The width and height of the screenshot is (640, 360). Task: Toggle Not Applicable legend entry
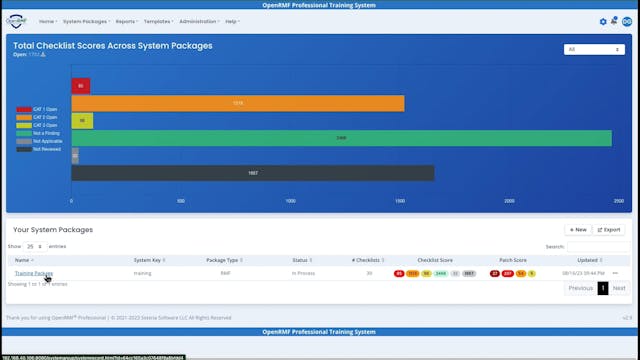coord(39,141)
